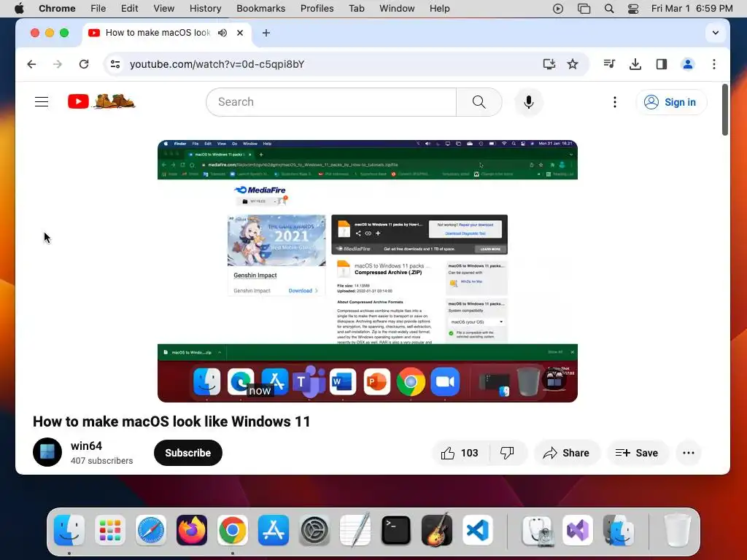Image resolution: width=747 pixels, height=560 pixels.
Task: View site information icon in address bar
Action: click(x=115, y=64)
